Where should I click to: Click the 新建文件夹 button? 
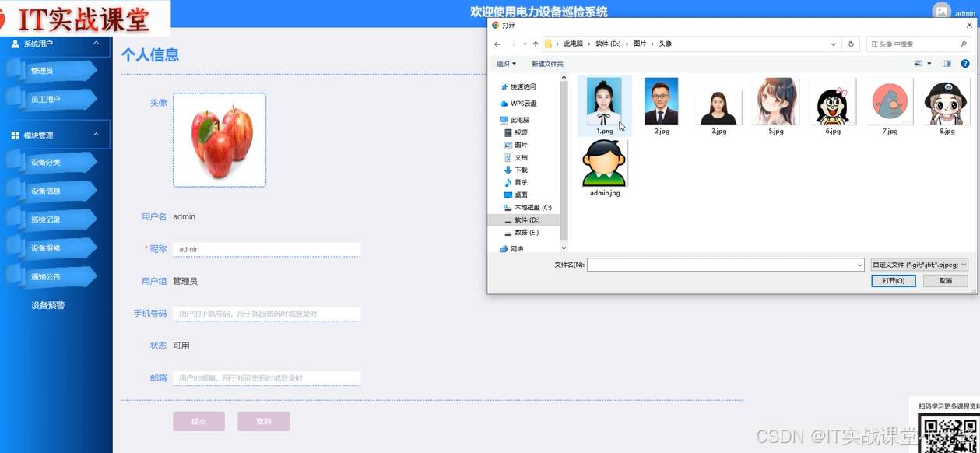[547, 64]
